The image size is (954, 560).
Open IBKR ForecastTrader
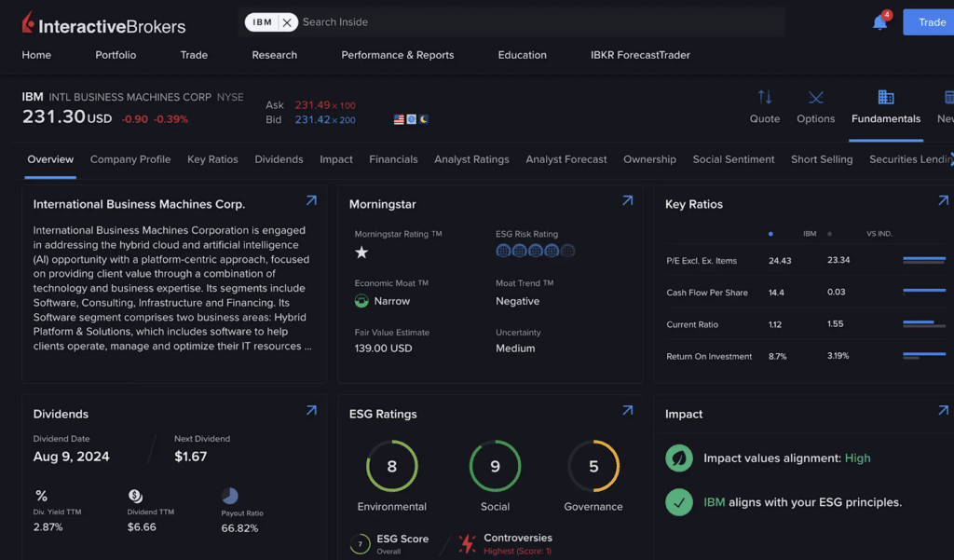coord(640,55)
